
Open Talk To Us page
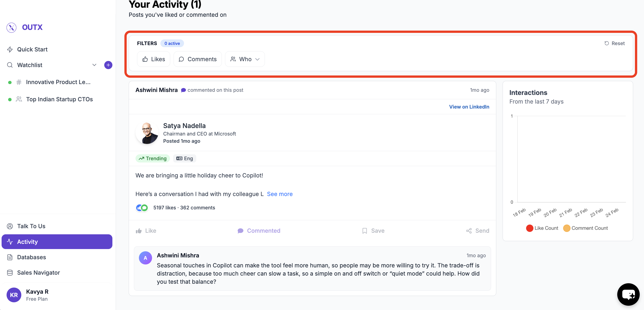[x=31, y=226]
